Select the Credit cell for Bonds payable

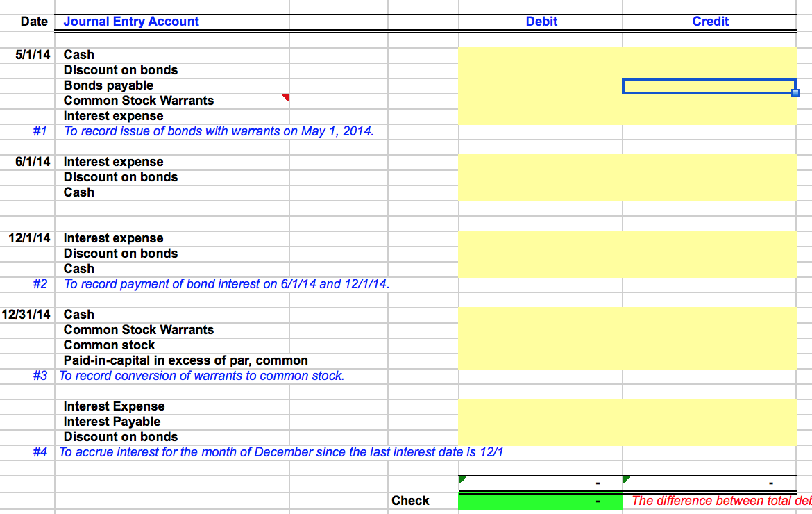(x=709, y=86)
